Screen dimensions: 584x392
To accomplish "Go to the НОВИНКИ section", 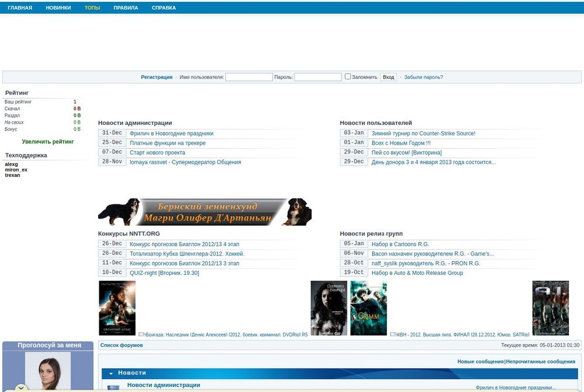I will (58, 8).
